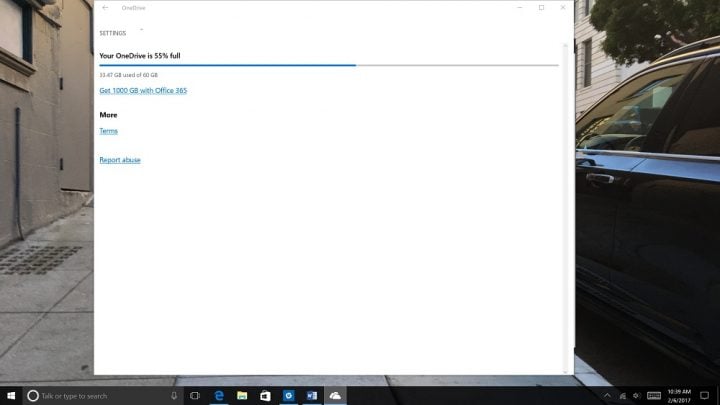Viewport: 720px width, 405px height.
Task: Open File Explorer from the taskbar
Action: point(242,396)
